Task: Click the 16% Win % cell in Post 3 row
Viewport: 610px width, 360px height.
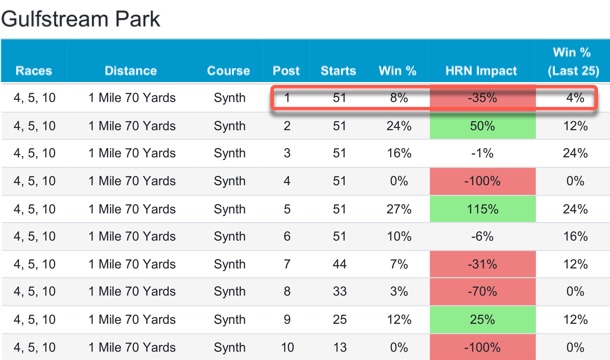Action: [399, 153]
